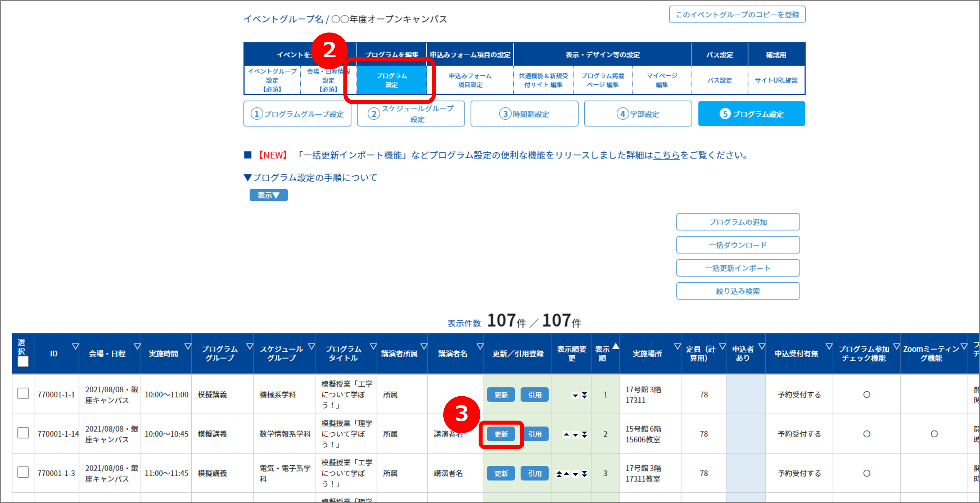980x503 pixels.
Task: Click 更新 for row 770001-1-3
Action: [x=501, y=473]
